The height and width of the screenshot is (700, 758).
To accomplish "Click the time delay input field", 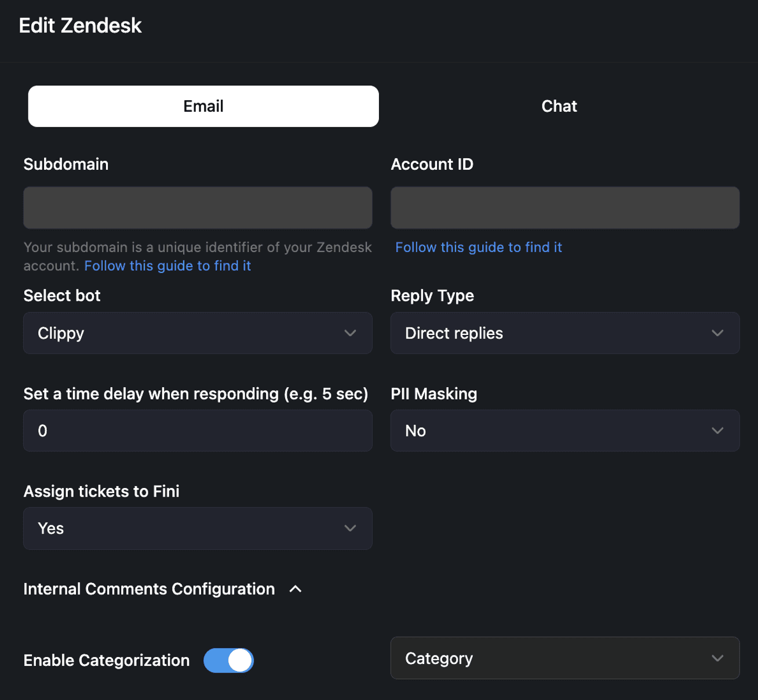I will (x=198, y=431).
